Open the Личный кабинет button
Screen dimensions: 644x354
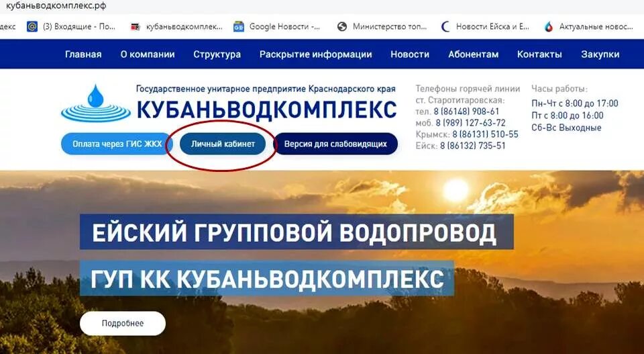pos(223,144)
